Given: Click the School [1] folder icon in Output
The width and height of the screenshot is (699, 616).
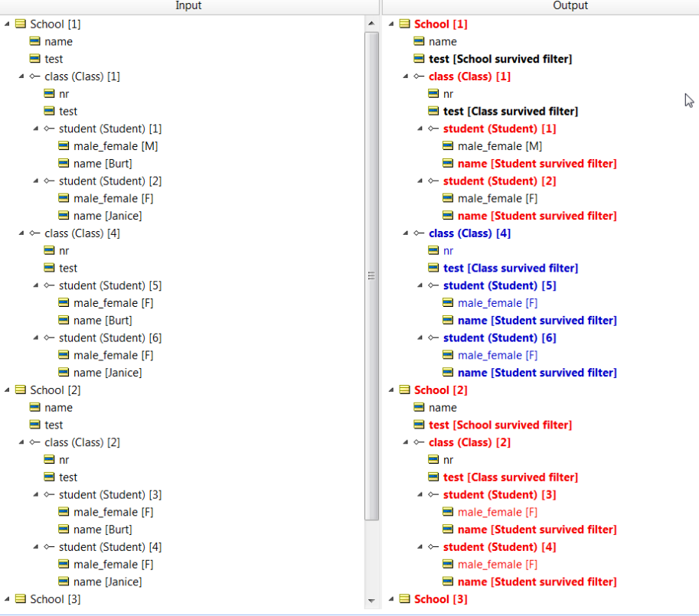Looking at the screenshot, I should [405, 24].
